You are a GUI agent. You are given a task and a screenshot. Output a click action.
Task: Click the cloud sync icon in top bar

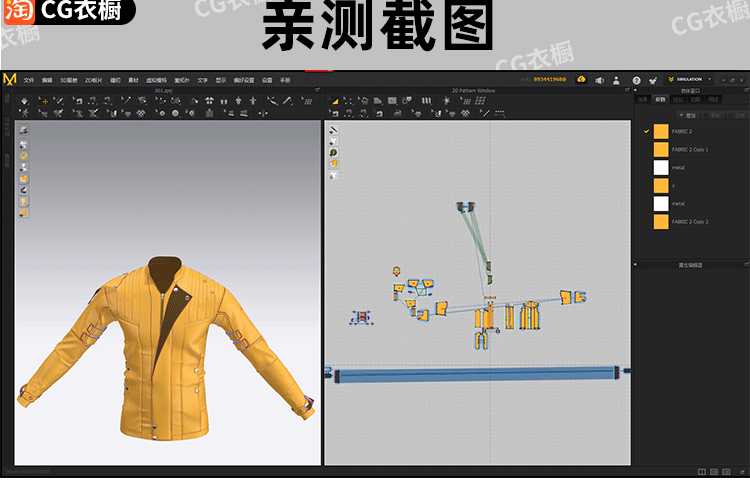(x=580, y=79)
